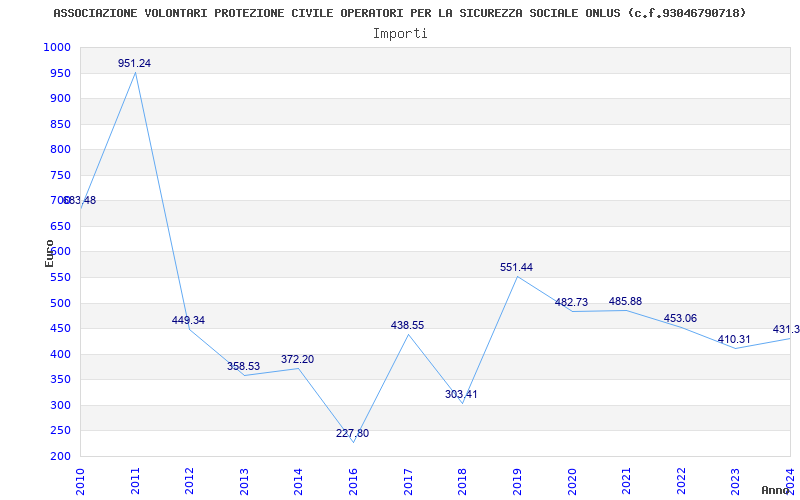
Task: Select the 500 y-axis value
Action: (60, 304)
